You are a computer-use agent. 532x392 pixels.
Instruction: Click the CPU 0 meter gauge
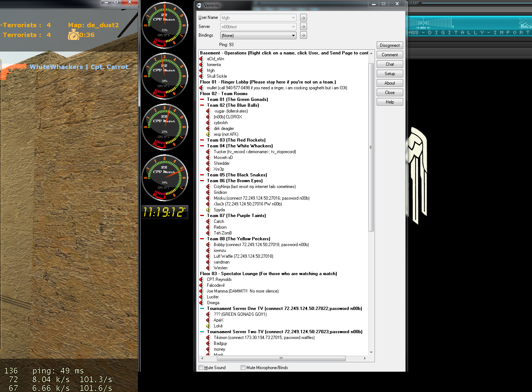pos(165,25)
